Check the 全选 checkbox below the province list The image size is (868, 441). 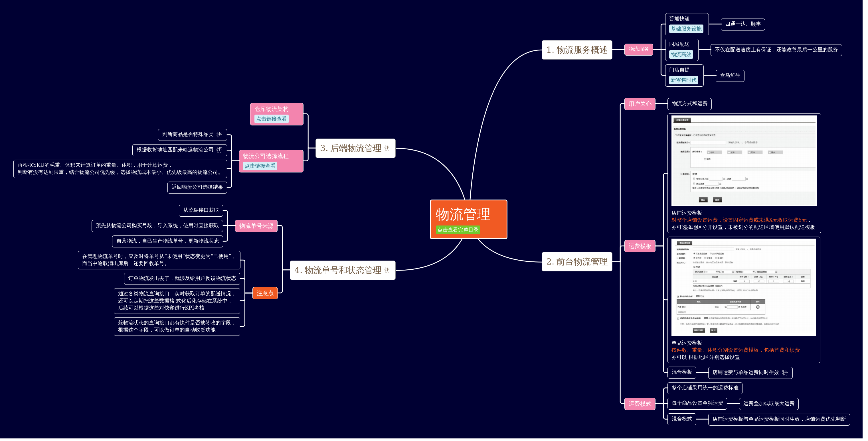click(705, 159)
